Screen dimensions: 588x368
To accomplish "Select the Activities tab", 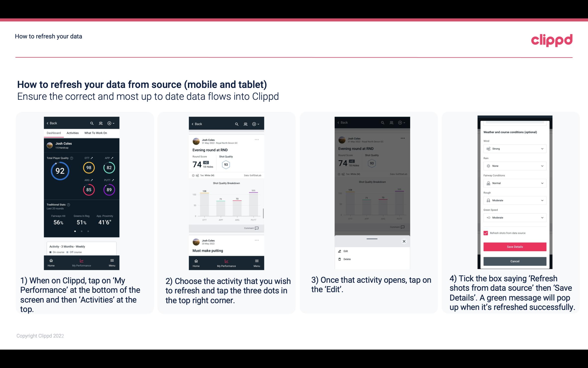I will 72,133.
